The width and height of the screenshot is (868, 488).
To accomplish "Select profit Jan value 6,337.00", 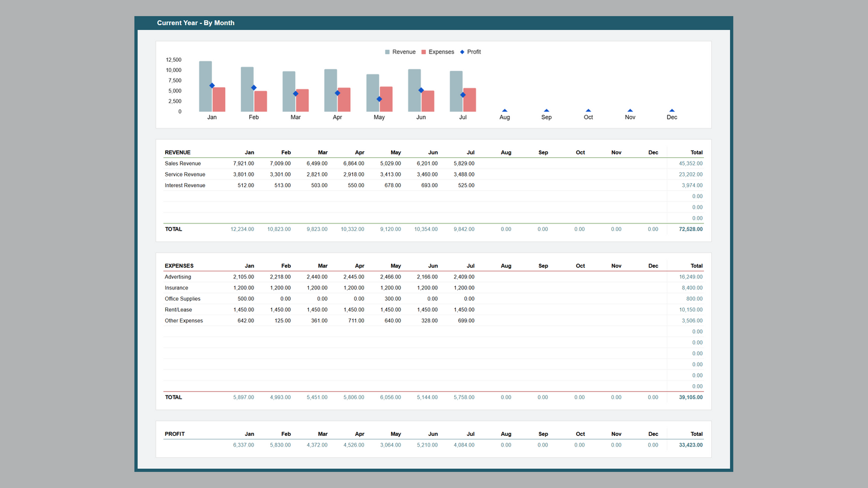I will click(x=243, y=445).
